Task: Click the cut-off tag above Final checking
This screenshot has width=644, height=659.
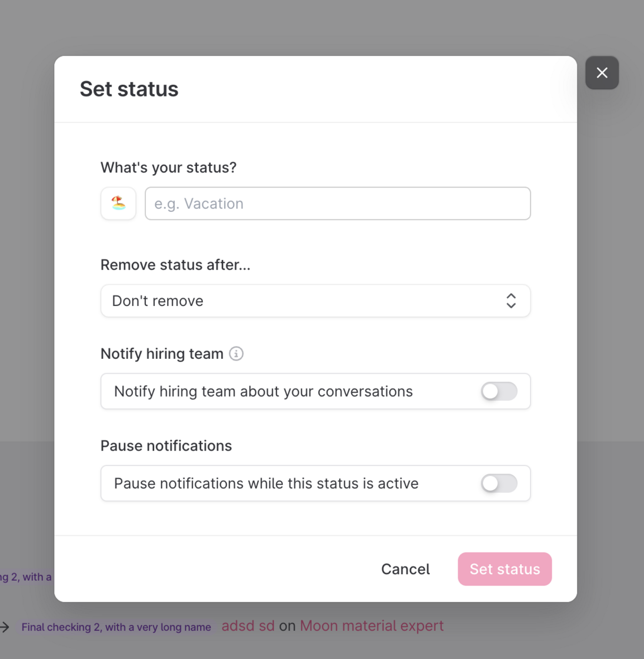Action: pyautogui.click(x=26, y=577)
